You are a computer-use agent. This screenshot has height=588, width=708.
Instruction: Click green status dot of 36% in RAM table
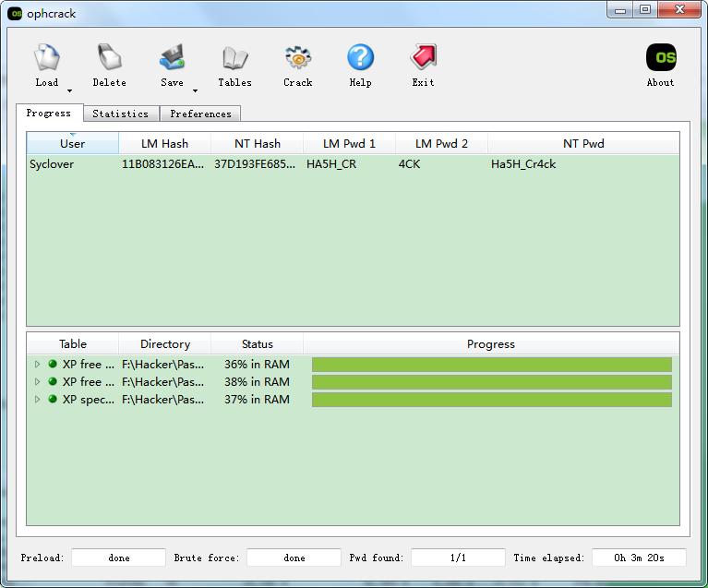click(53, 364)
